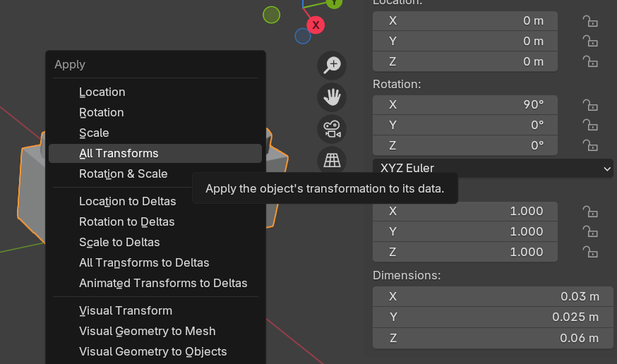The image size is (617, 364).
Task: Select Visual Geometry to Mesh
Action: click(x=148, y=331)
